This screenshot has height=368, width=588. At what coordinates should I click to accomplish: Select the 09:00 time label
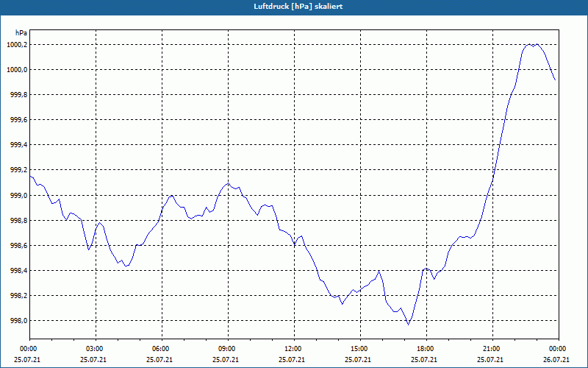pos(226,349)
